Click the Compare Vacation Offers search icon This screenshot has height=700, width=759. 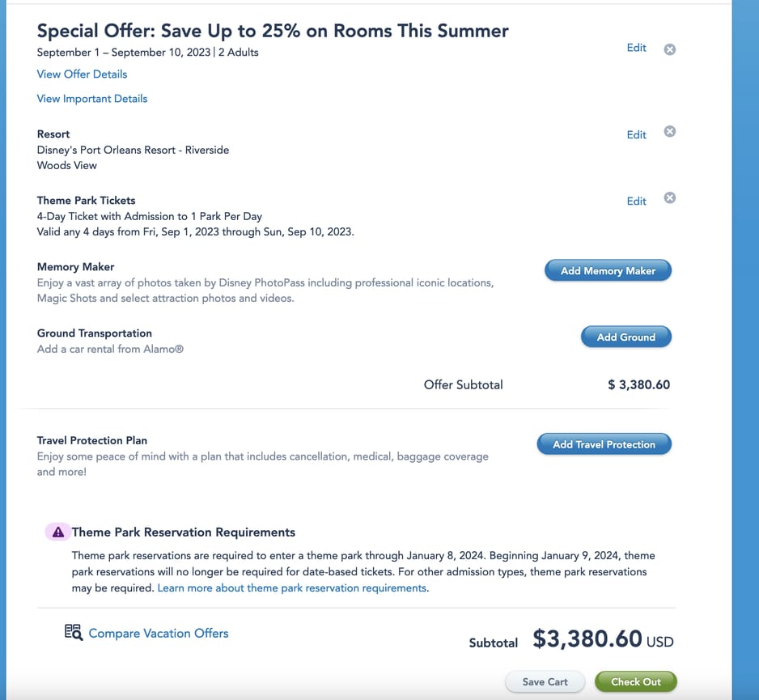coord(74,633)
